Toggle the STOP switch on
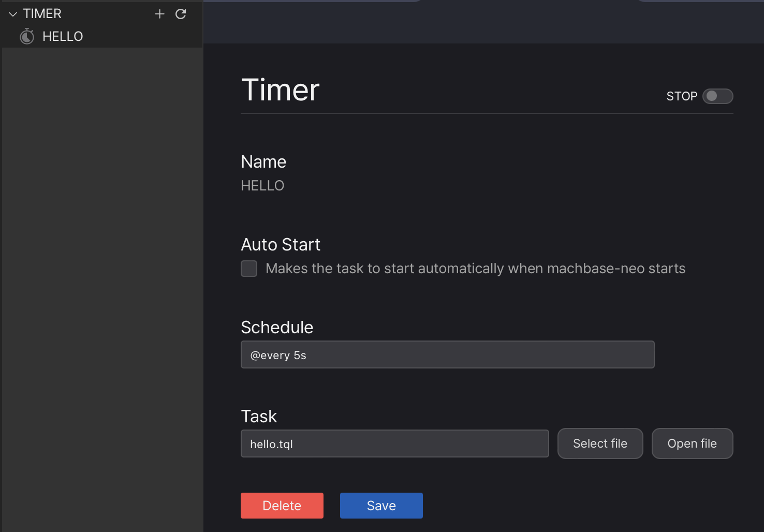Screen dimensions: 764x532 717,96
